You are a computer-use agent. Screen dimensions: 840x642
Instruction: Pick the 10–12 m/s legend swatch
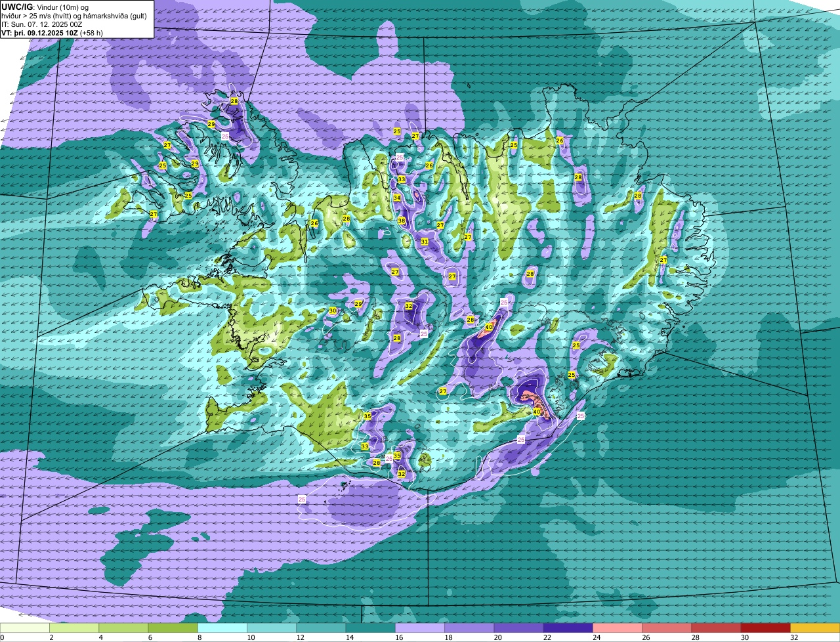pyautogui.click(x=272, y=628)
